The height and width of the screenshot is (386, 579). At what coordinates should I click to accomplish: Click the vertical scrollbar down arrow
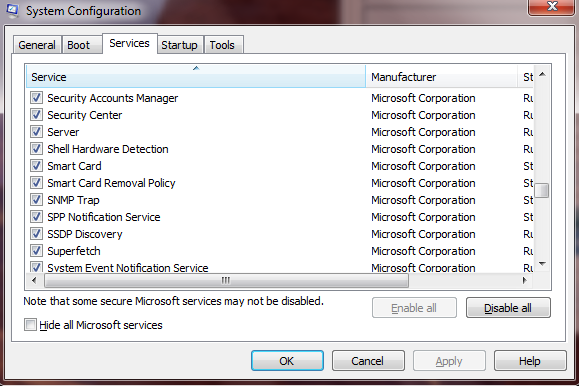click(542, 264)
